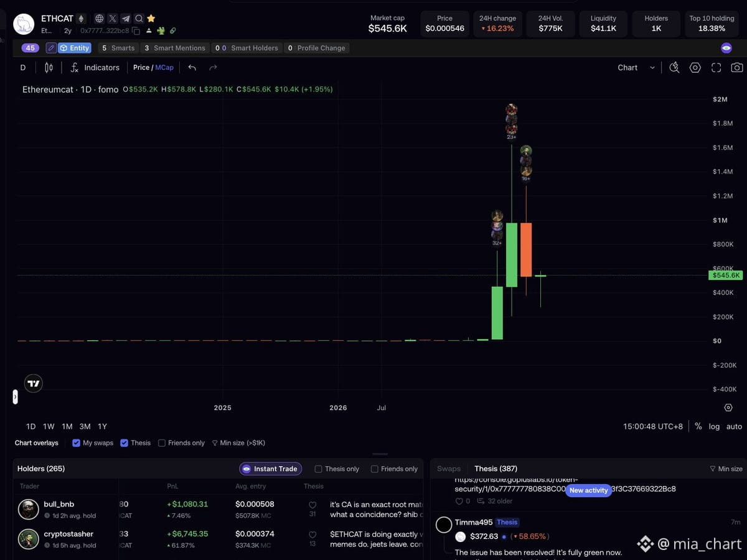Switch chart to Price mode

pos(141,67)
